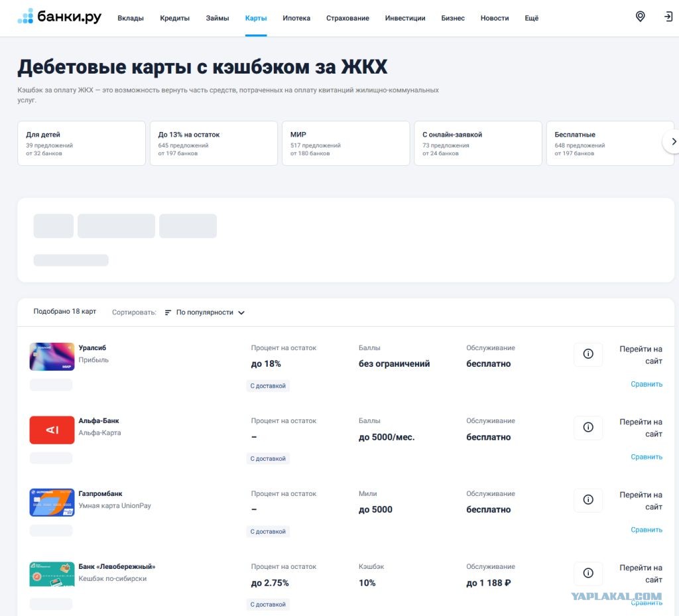Open the Бизнес menu
This screenshot has width=679, height=616.
pos(452,18)
